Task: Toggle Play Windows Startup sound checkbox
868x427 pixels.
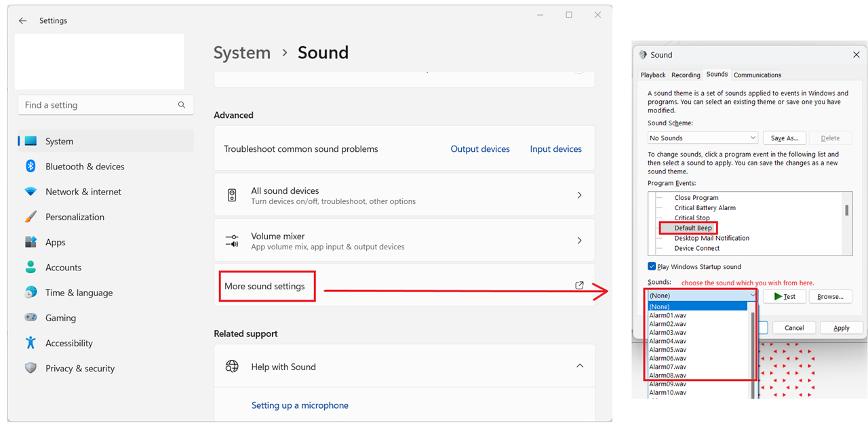Action: (x=652, y=267)
